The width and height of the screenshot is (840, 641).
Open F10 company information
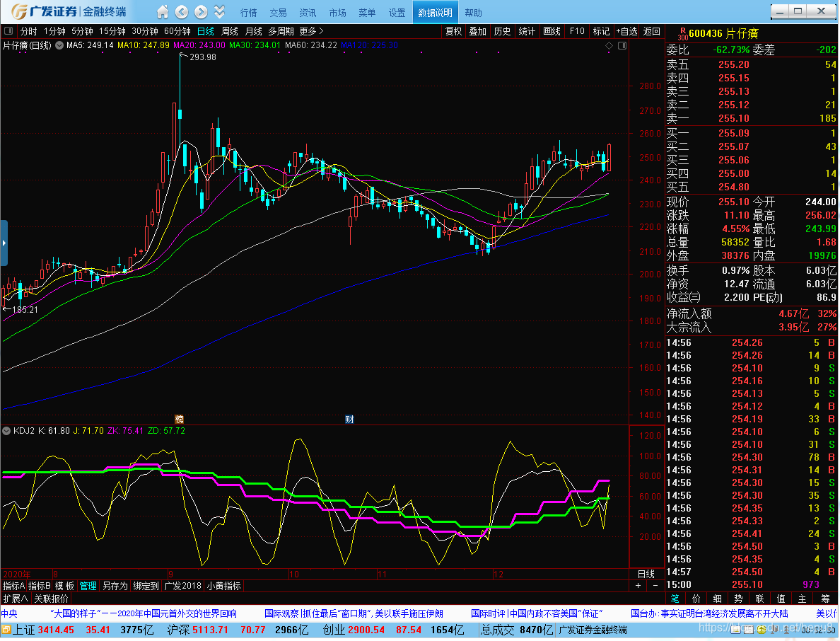[x=577, y=31]
